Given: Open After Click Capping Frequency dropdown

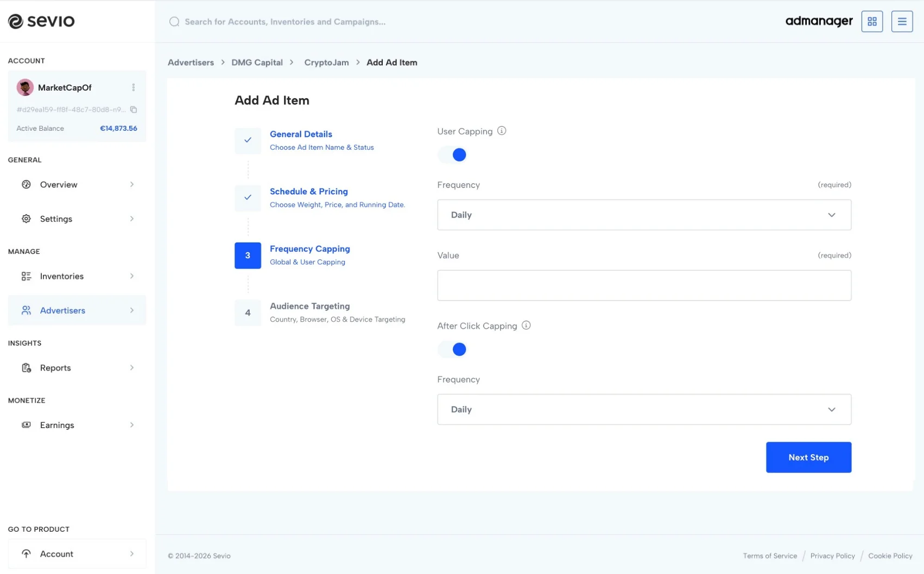Looking at the screenshot, I should click(644, 409).
